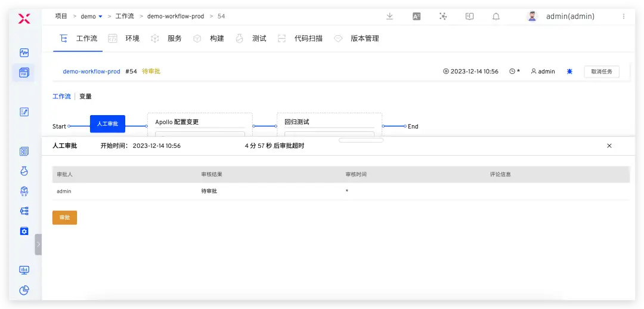Click the admin user avatar
644x309 pixels.
[532, 17]
